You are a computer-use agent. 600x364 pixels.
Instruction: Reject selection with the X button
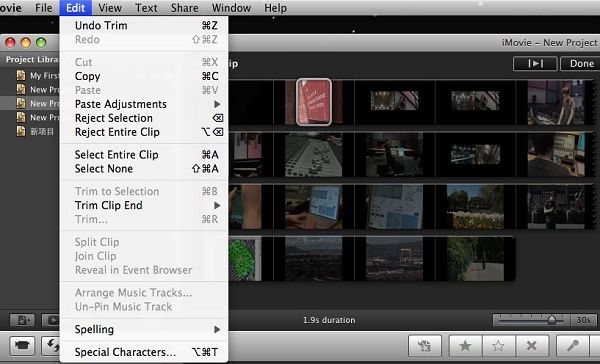click(x=532, y=346)
